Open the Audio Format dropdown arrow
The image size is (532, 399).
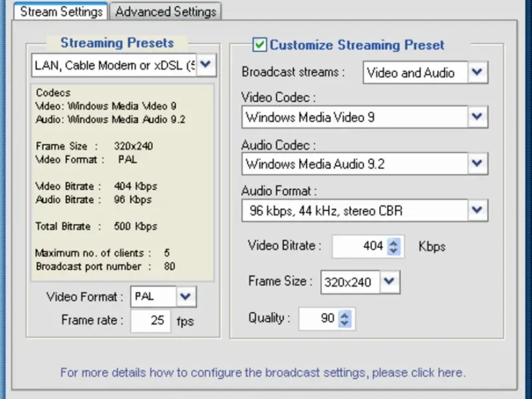point(477,211)
